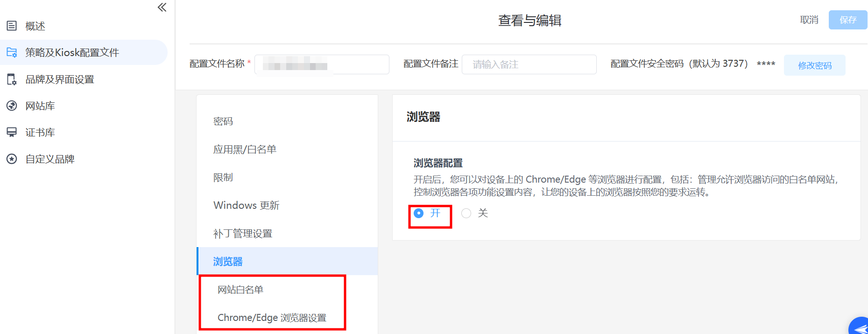Click the 取消 cancel button

tap(809, 20)
